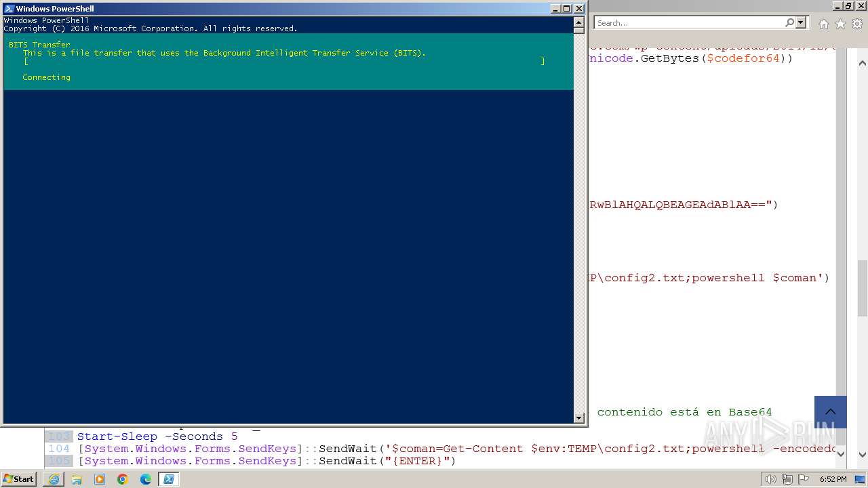This screenshot has height=488, width=868.
Task: Open Internet Explorer Tools gear menu
Action: point(856,24)
